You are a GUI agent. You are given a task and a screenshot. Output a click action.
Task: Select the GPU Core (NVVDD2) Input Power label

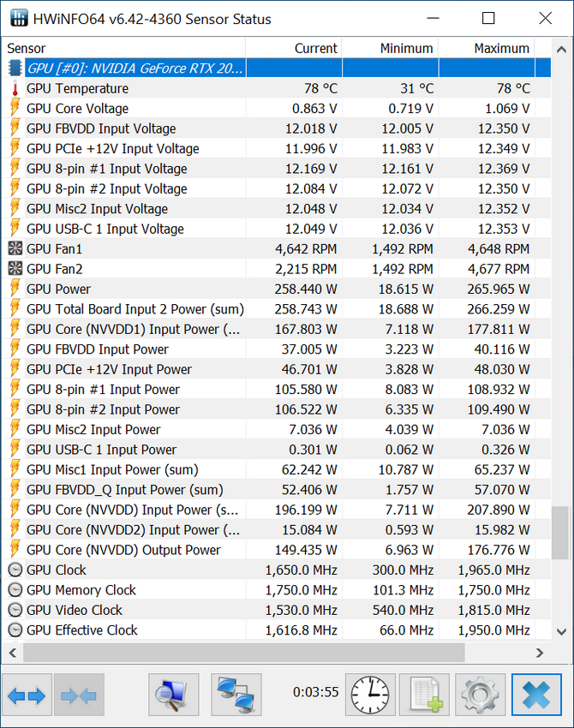coord(134,530)
